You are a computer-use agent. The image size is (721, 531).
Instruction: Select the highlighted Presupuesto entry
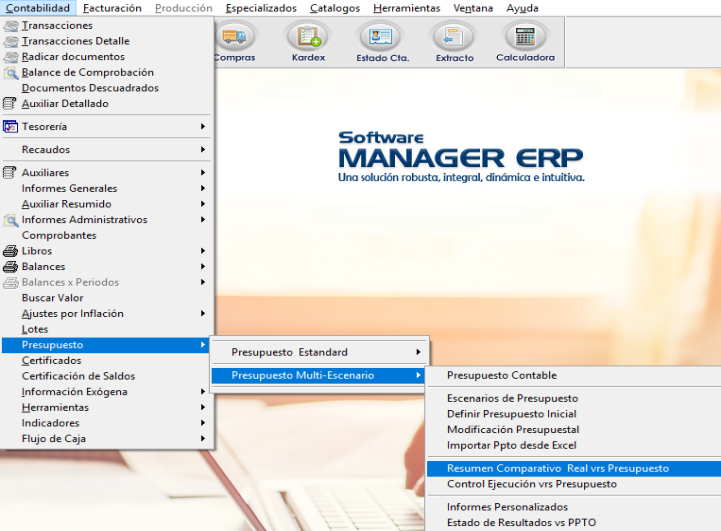tap(106, 345)
